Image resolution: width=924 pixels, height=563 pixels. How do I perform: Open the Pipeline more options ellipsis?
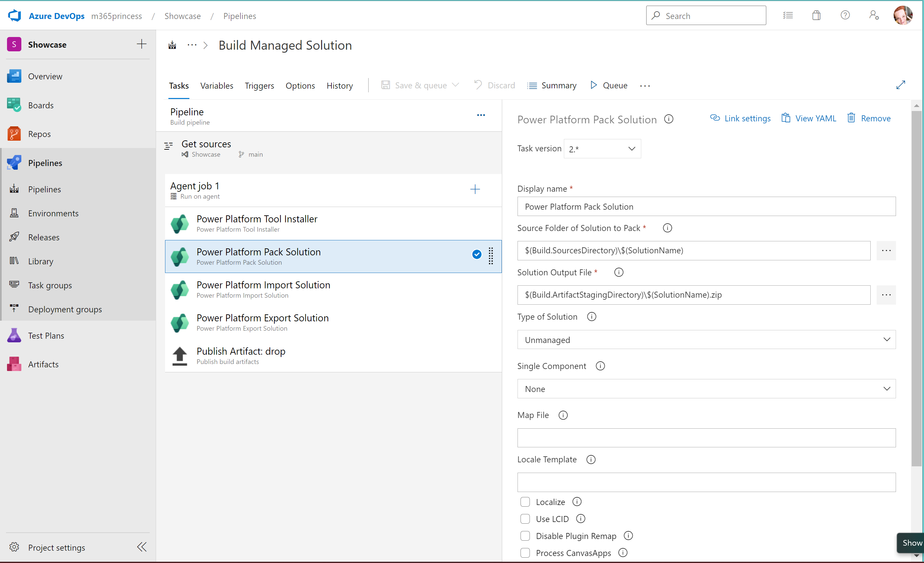point(481,115)
